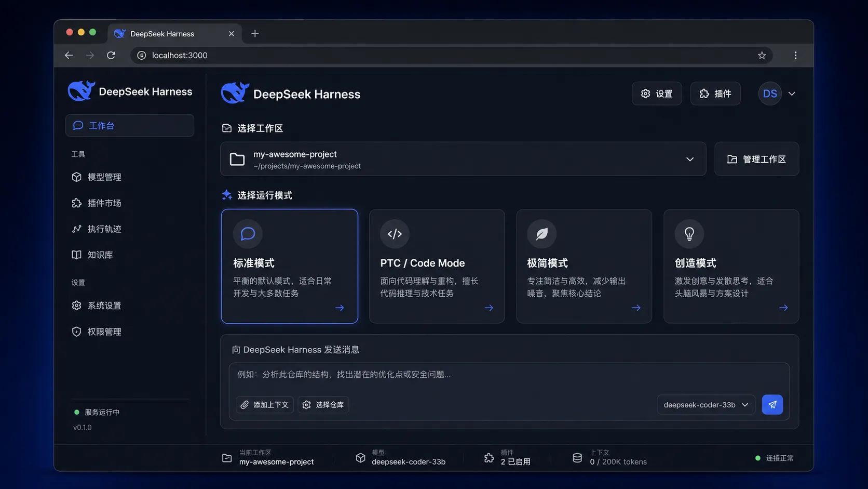Expand the my-awesome-project workspace dropdown
This screenshot has width=868, height=489.
(463, 159)
